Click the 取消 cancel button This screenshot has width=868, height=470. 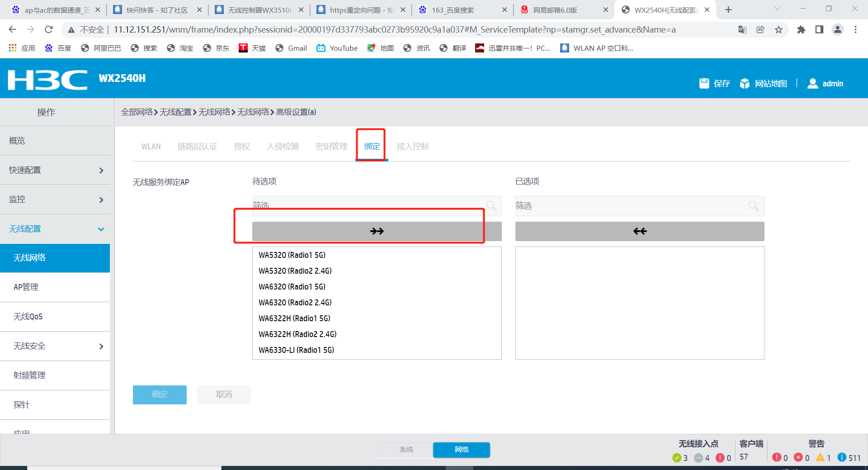click(x=224, y=394)
